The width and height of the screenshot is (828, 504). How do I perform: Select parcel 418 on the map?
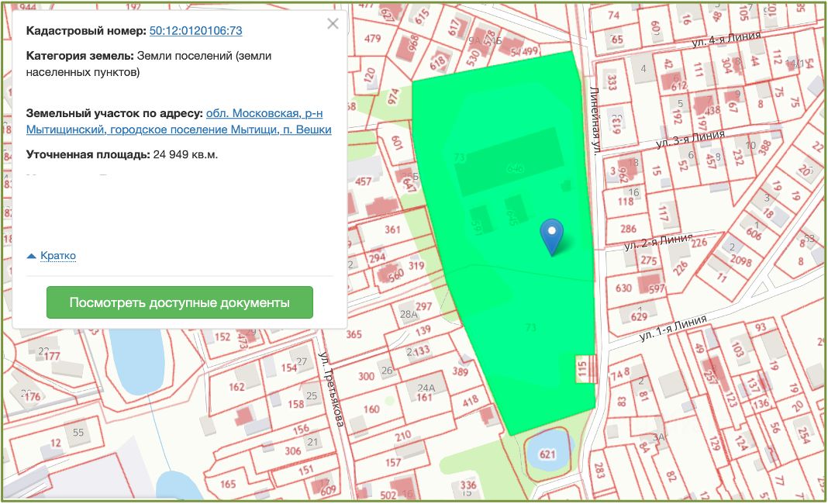[x=471, y=401]
